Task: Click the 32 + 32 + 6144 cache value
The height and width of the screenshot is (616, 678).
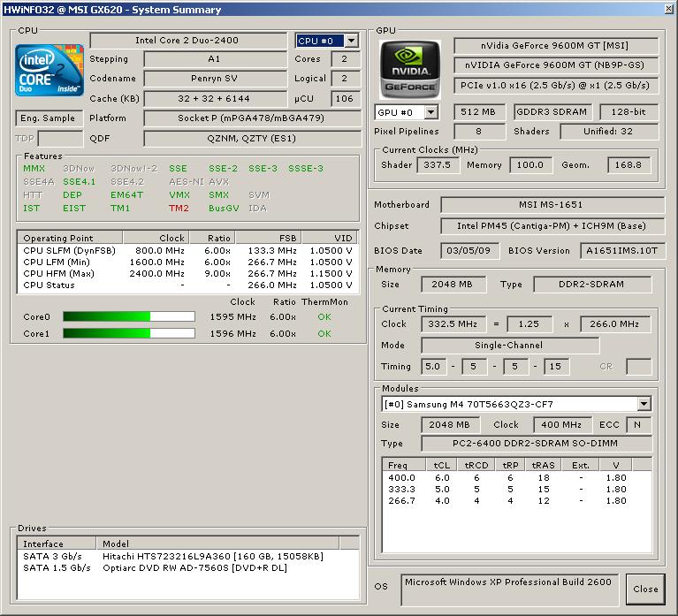Action: [215, 99]
